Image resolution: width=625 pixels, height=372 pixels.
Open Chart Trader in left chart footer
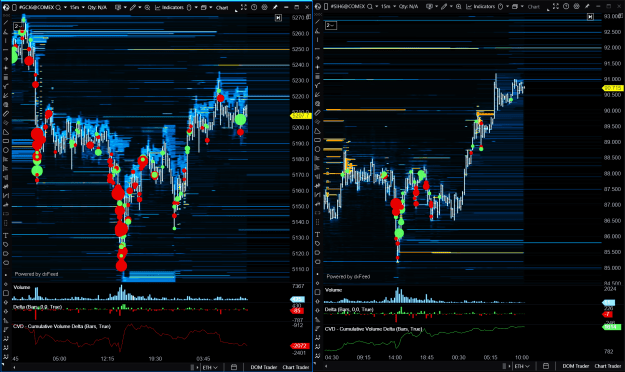(296, 367)
